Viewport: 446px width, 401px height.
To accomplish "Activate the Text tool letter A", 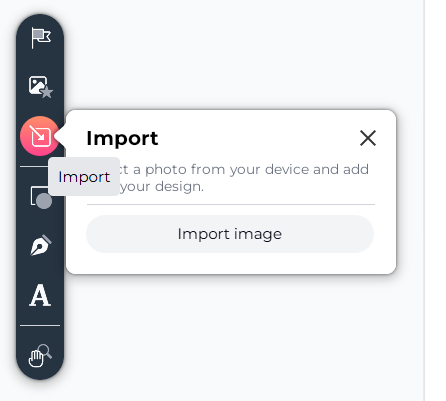I will point(40,295).
